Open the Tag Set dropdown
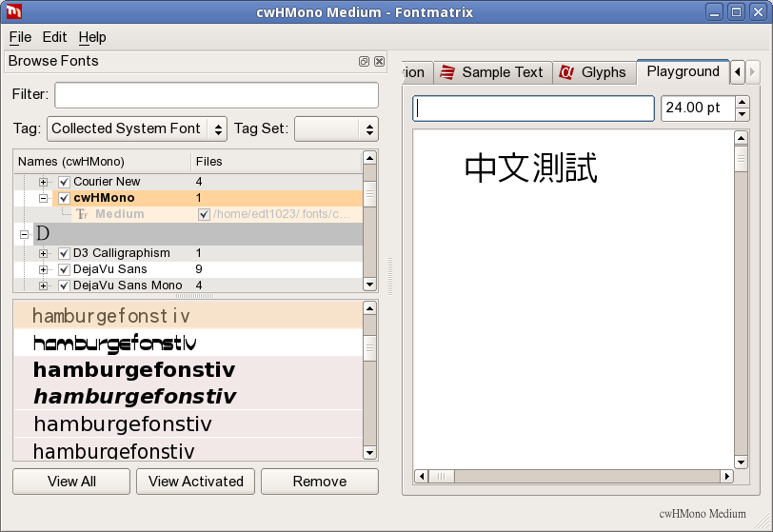The width and height of the screenshot is (773, 532). pyautogui.click(x=335, y=128)
